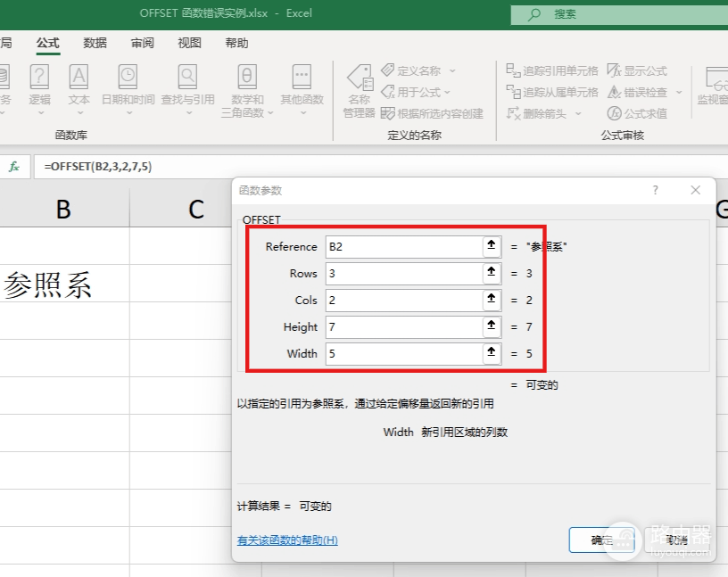Click Error Checking
Image resolution: width=728 pixels, height=577 pixels.
(637, 92)
